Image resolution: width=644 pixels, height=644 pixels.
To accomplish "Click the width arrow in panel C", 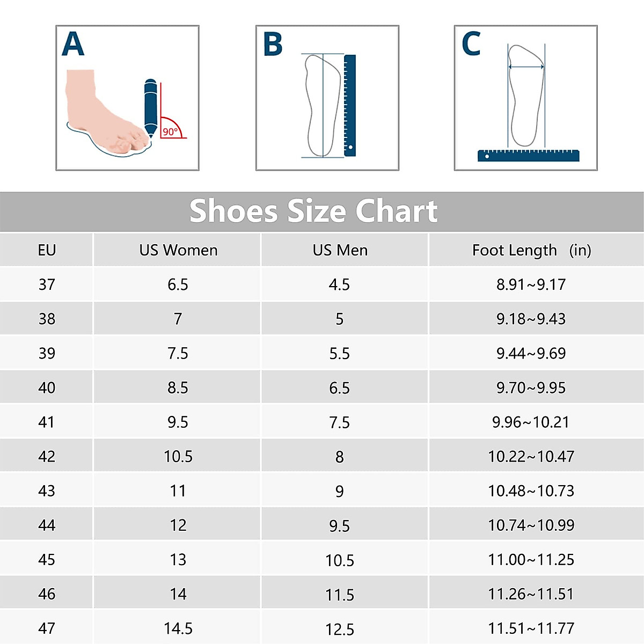I will [x=526, y=67].
